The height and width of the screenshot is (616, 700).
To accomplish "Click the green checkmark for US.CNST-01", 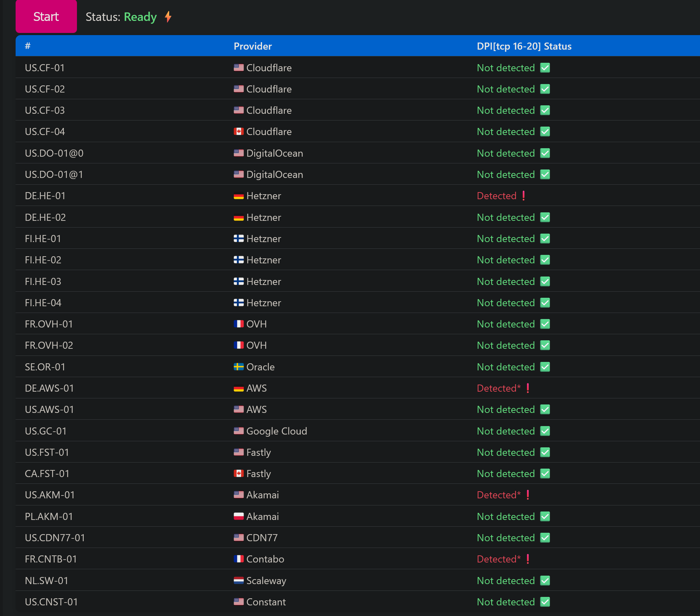I will pyautogui.click(x=545, y=602).
